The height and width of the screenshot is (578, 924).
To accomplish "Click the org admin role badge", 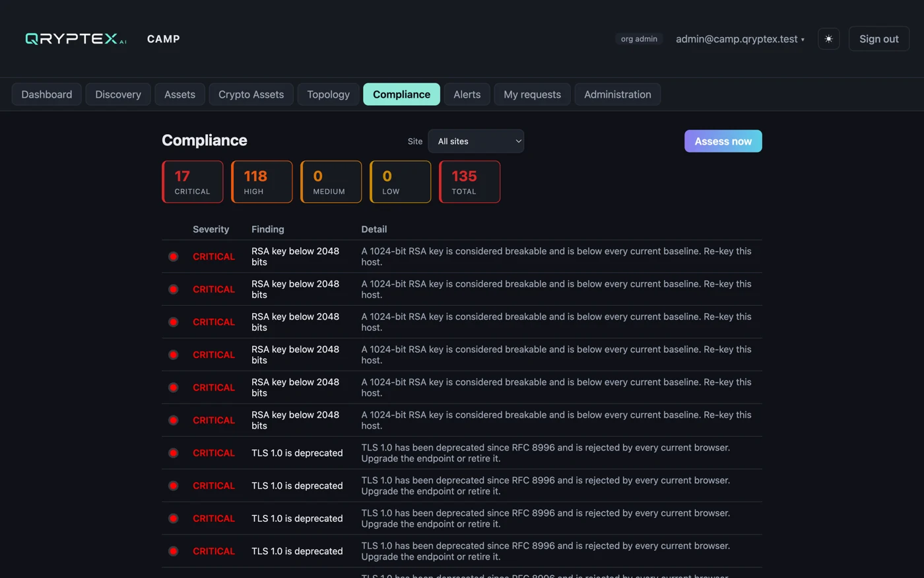I will (x=639, y=39).
